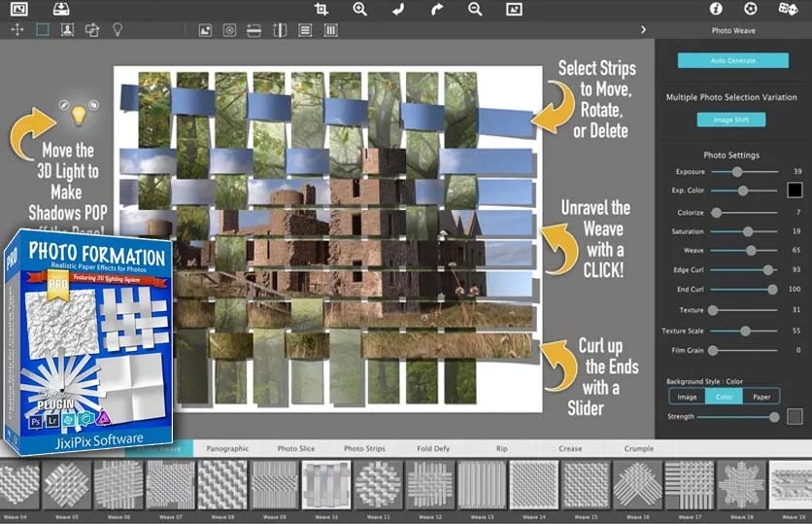
Task: Click the single horizontal strip icon
Action: click(254, 30)
